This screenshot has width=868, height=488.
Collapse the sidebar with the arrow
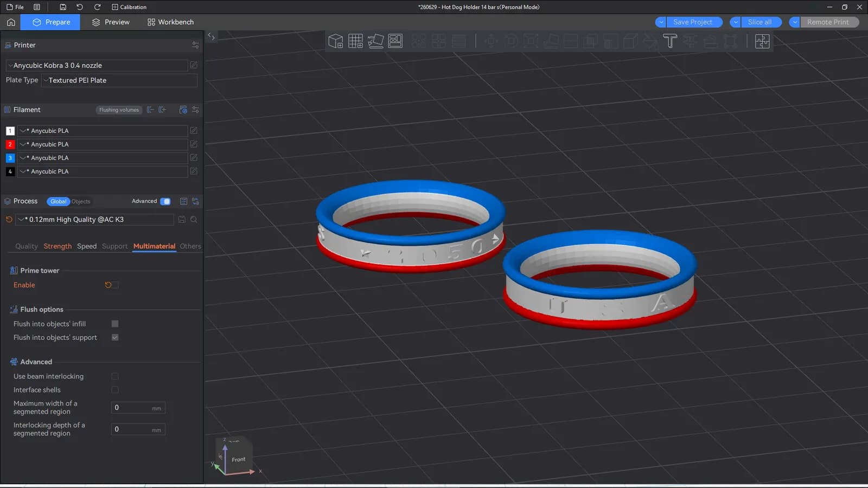[212, 37]
